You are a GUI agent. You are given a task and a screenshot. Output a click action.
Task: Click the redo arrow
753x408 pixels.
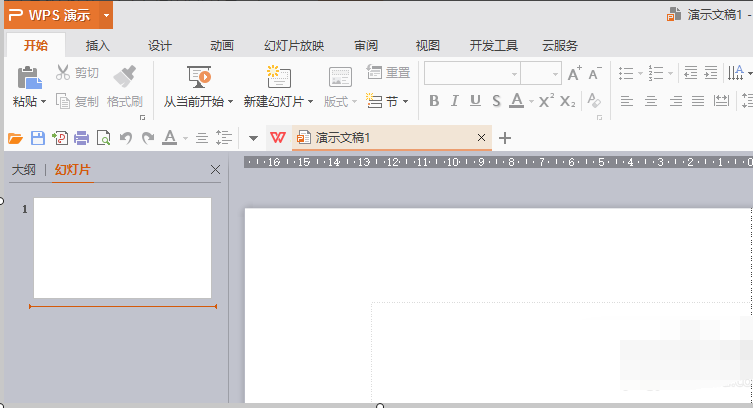(148, 138)
